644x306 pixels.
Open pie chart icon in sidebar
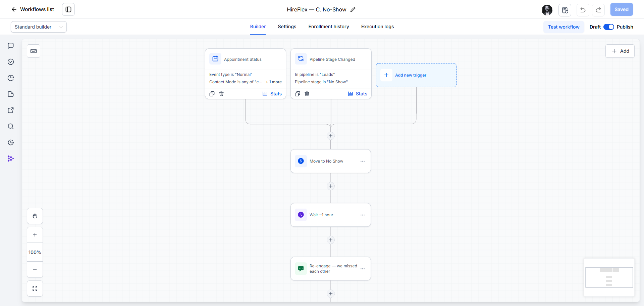11,78
